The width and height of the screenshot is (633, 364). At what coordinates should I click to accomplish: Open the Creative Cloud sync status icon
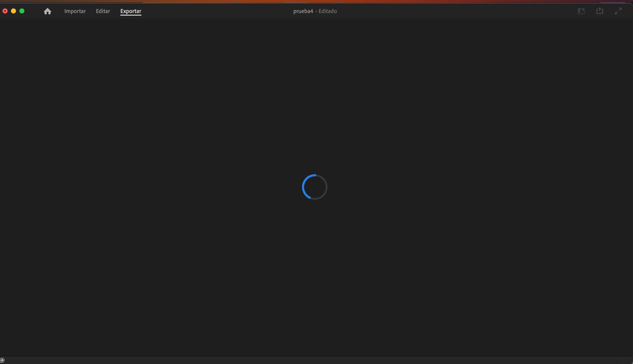[2, 360]
